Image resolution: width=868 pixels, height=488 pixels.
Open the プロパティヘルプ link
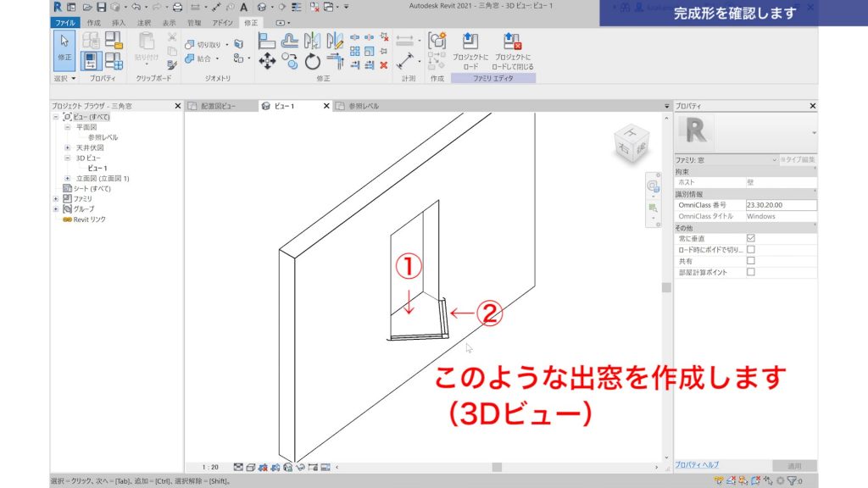(695, 465)
